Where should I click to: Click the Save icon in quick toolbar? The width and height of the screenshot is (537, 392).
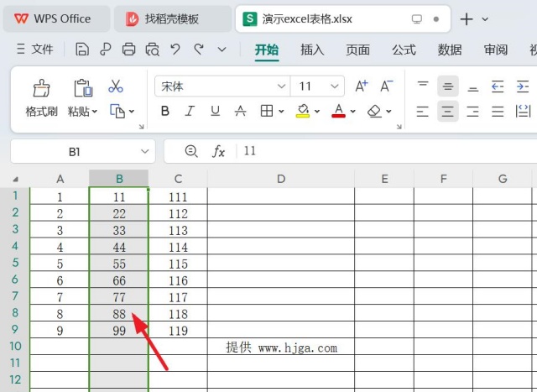coord(82,50)
